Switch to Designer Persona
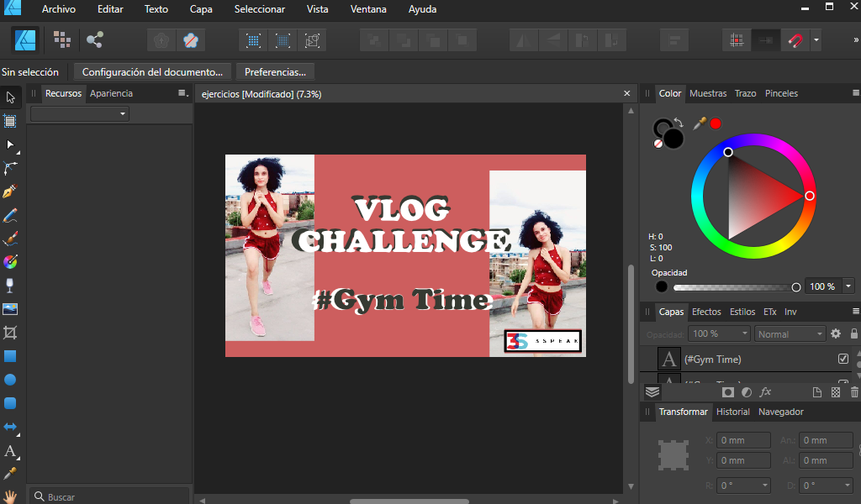 click(x=25, y=40)
